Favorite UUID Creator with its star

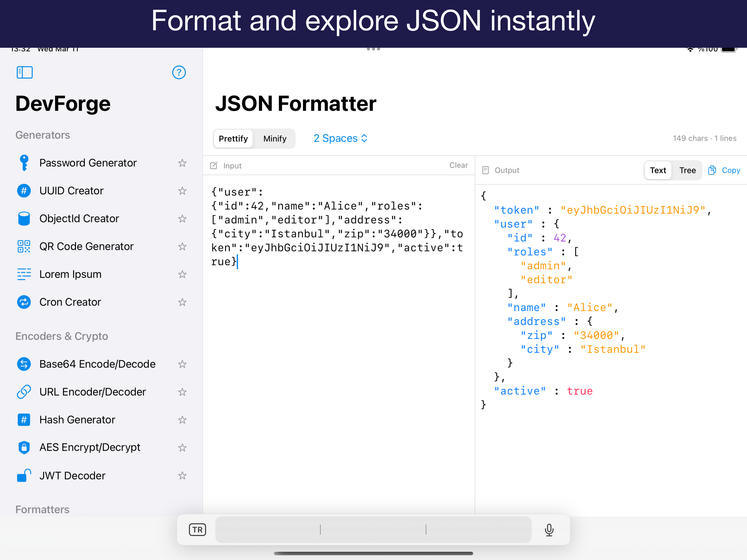(x=182, y=191)
